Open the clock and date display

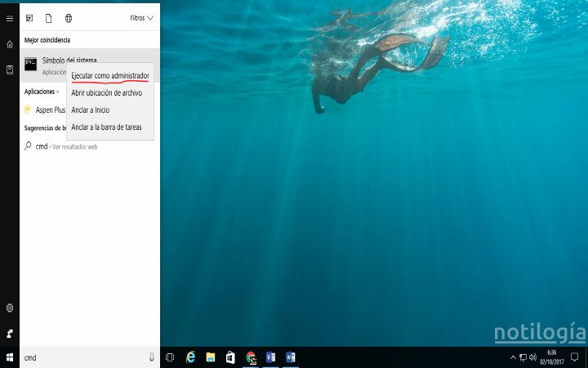(x=551, y=357)
